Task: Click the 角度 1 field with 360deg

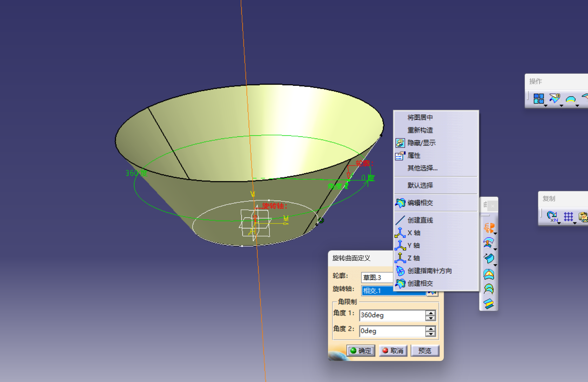Action: tap(392, 315)
